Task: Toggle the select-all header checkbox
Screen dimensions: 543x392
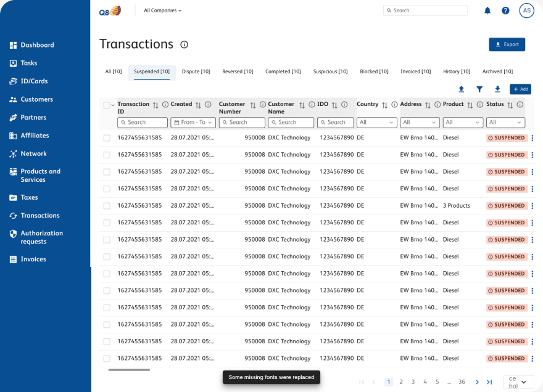Action: 107,105
